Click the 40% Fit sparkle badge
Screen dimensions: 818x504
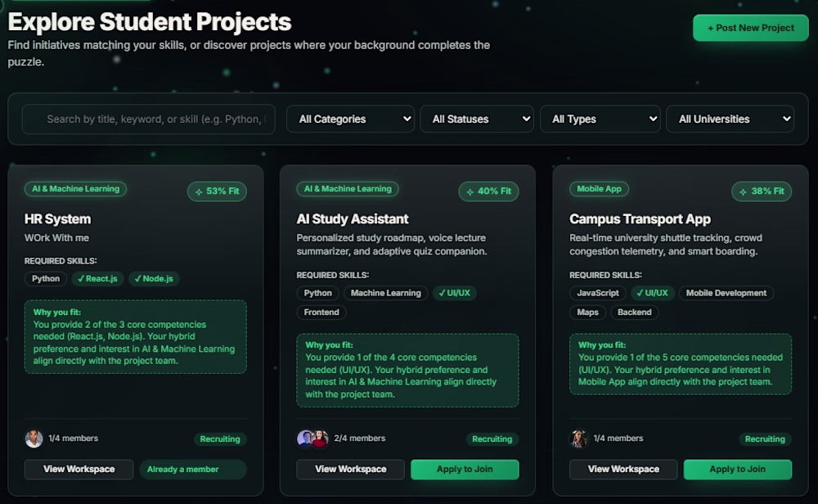(x=488, y=191)
